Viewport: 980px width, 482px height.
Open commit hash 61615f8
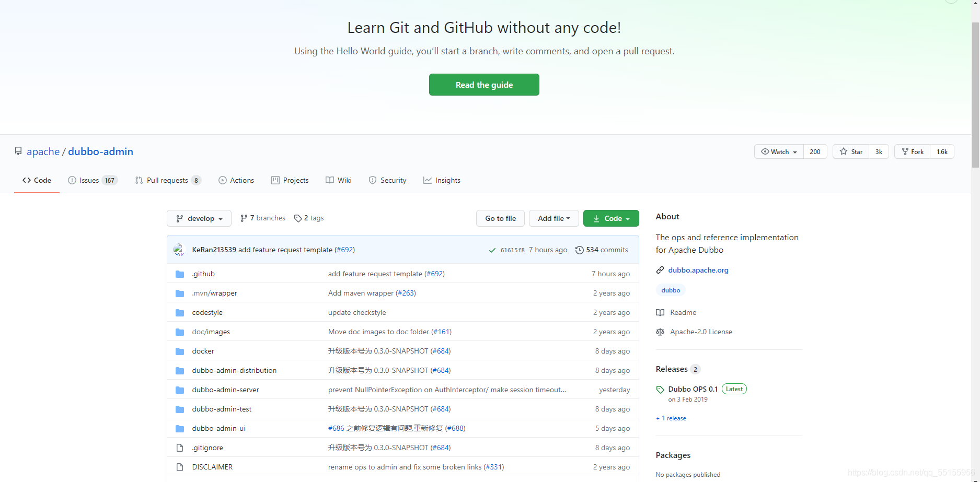point(512,250)
